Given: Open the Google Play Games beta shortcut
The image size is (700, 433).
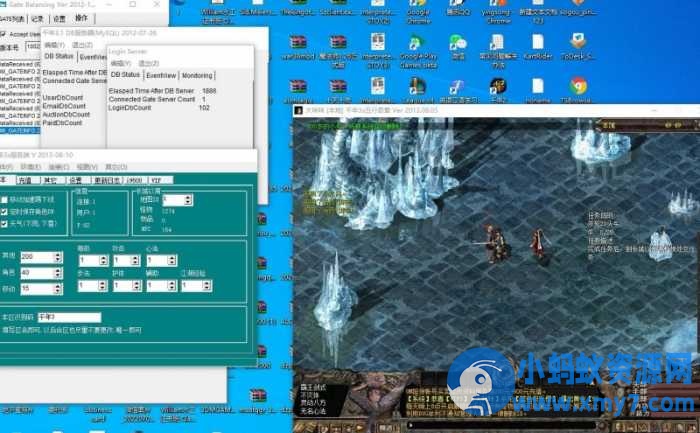Looking at the screenshot, I should 417,42.
